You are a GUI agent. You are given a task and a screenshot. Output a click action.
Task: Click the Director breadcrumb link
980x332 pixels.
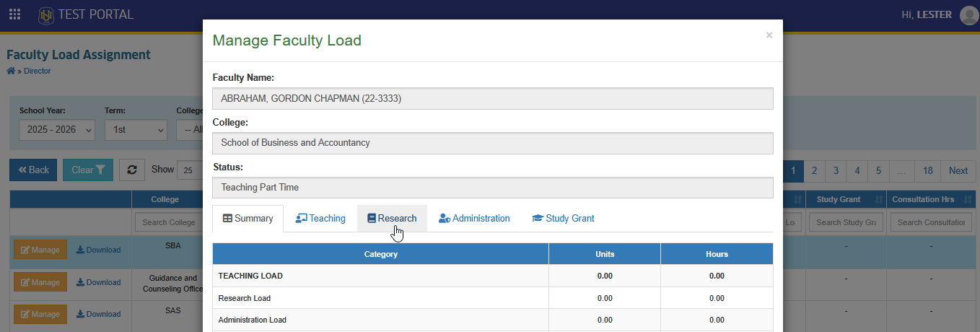pos(38,71)
